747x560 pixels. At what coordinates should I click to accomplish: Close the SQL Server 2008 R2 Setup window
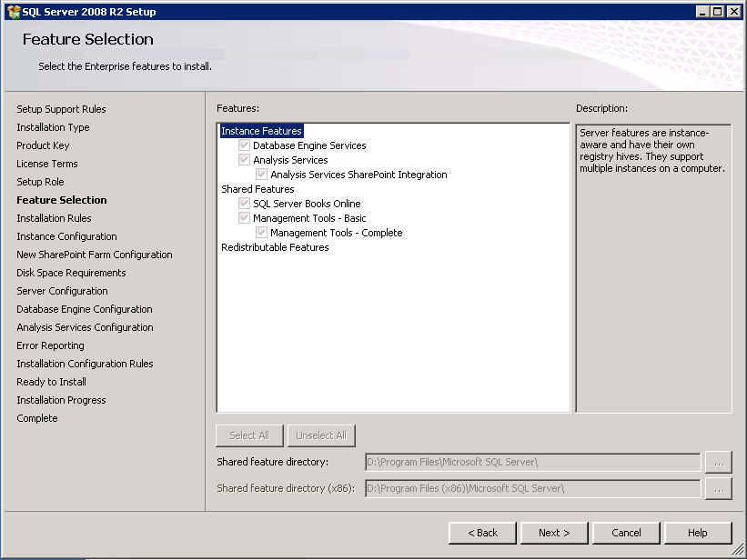(734, 12)
